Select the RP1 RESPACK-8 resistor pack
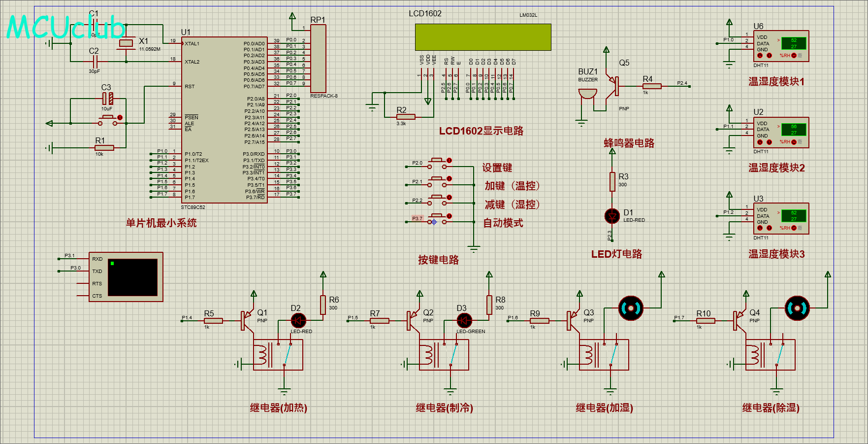Screen dimensions: 868x444 tap(318, 58)
